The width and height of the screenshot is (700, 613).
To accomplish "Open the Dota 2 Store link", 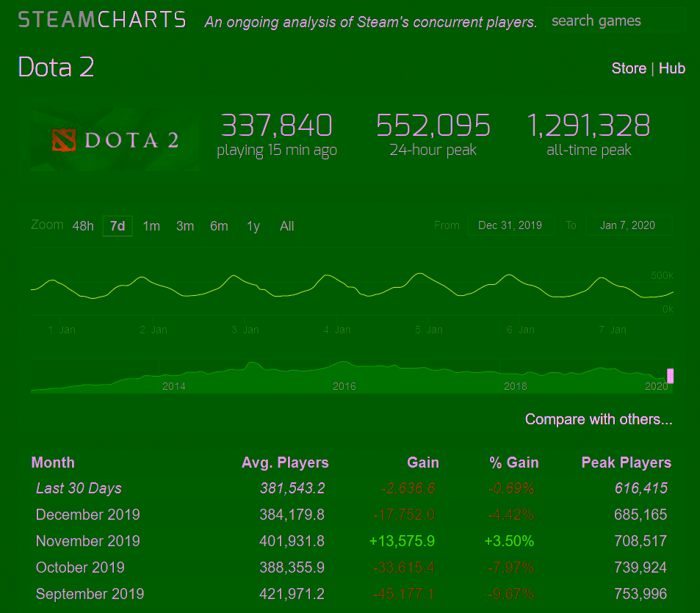I will (x=629, y=68).
